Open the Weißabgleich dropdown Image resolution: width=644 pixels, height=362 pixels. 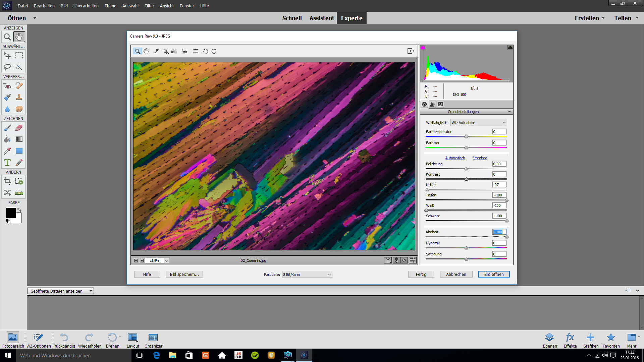[478, 123]
